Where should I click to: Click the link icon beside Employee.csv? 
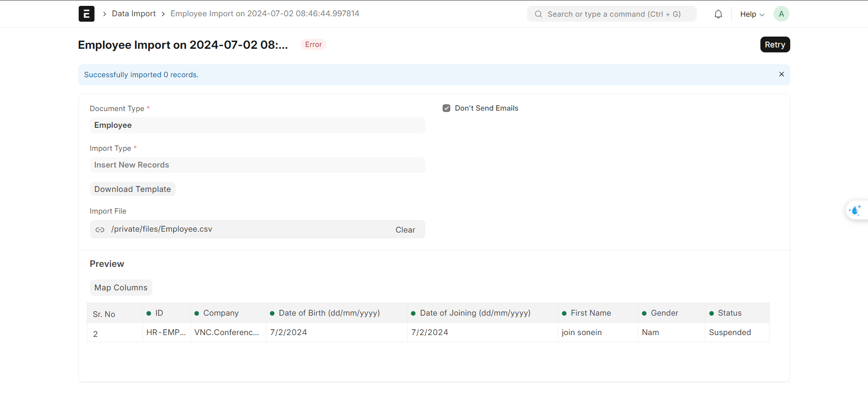pos(100,230)
